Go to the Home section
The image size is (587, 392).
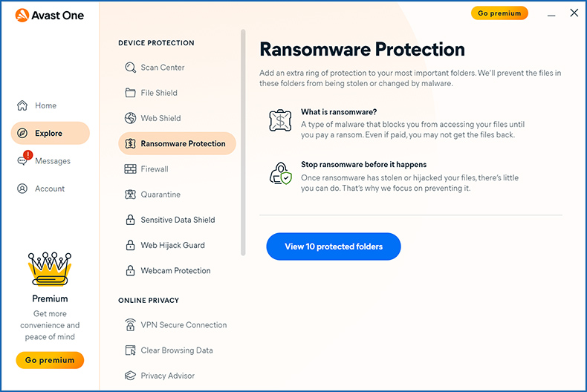coord(45,105)
